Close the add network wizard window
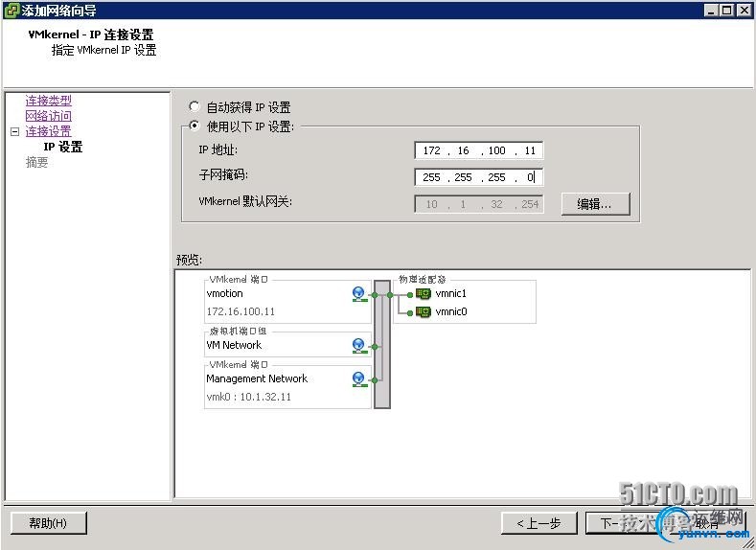This screenshot has width=756, height=550. coord(744,11)
